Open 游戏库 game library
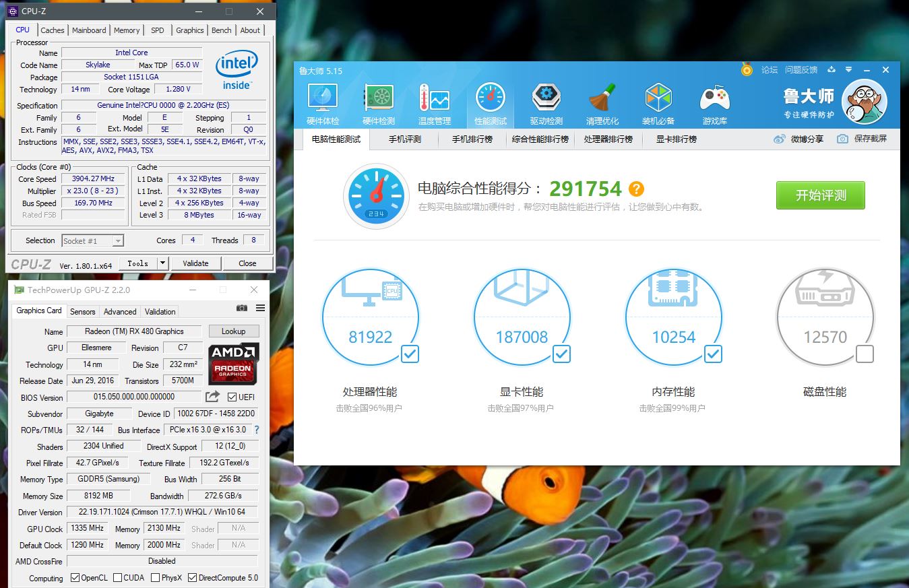This screenshot has height=588, width=909. click(x=714, y=104)
